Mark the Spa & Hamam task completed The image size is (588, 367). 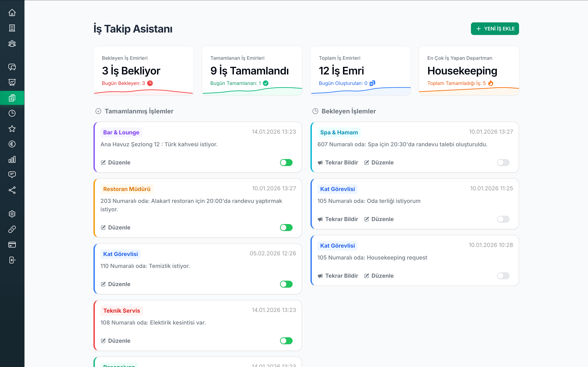pyautogui.click(x=503, y=162)
